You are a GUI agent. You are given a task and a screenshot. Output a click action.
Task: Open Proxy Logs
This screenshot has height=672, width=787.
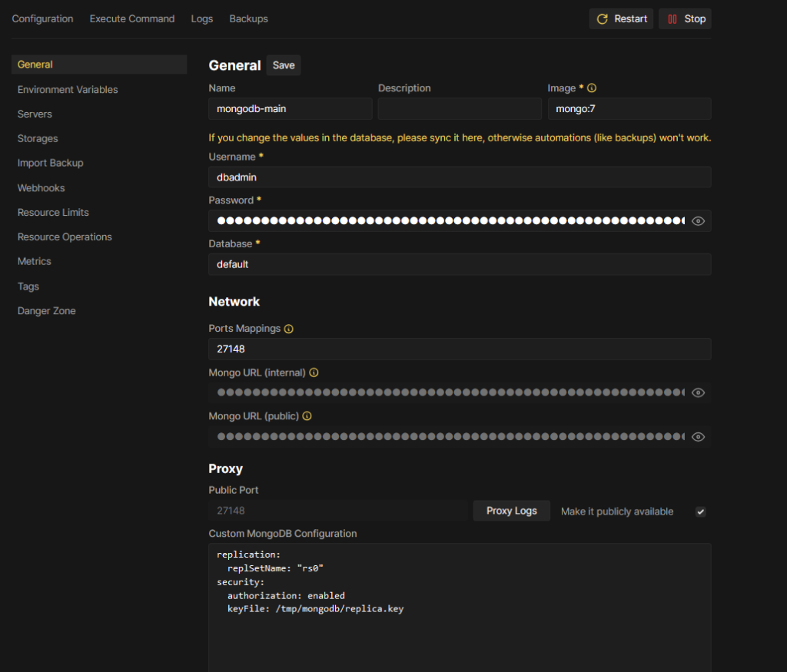[x=511, y=511]
